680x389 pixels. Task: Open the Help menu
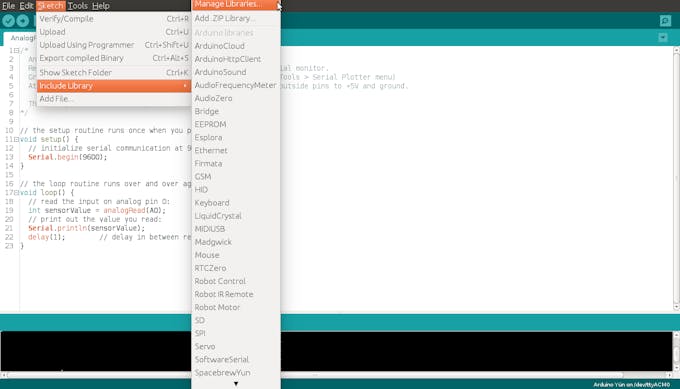tap(101, 6)
